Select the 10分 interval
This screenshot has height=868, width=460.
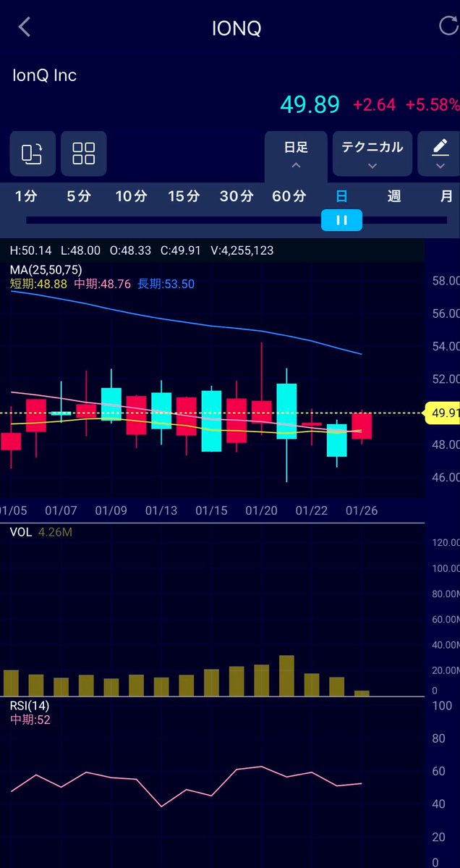coord(131,196)
